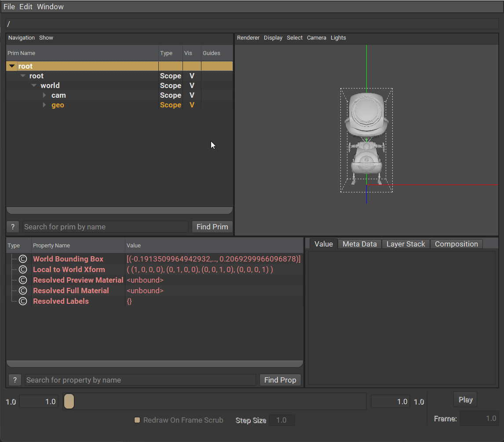
Task: Click the computed icon beside Local to World Xform
Action: coord(23,270)
